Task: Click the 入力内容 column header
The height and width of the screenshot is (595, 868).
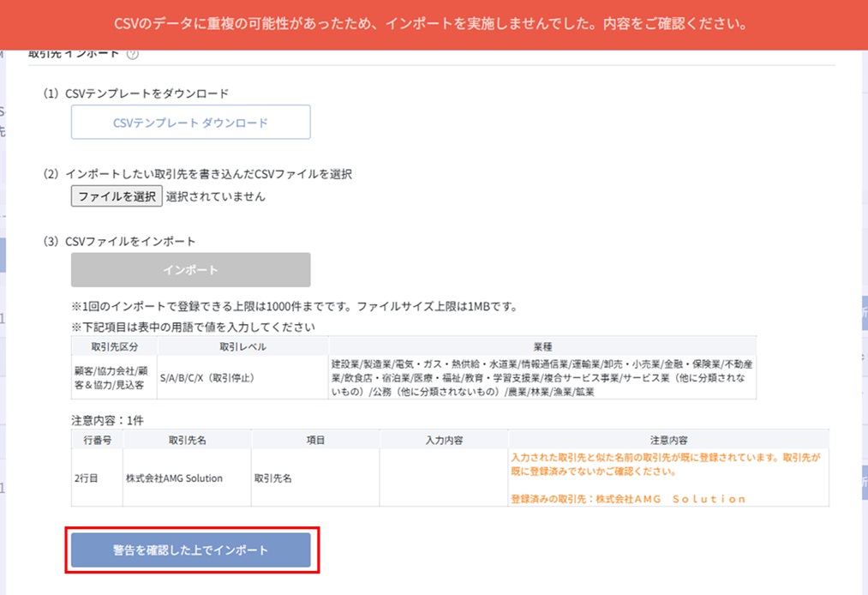Action: click(444, 440)
